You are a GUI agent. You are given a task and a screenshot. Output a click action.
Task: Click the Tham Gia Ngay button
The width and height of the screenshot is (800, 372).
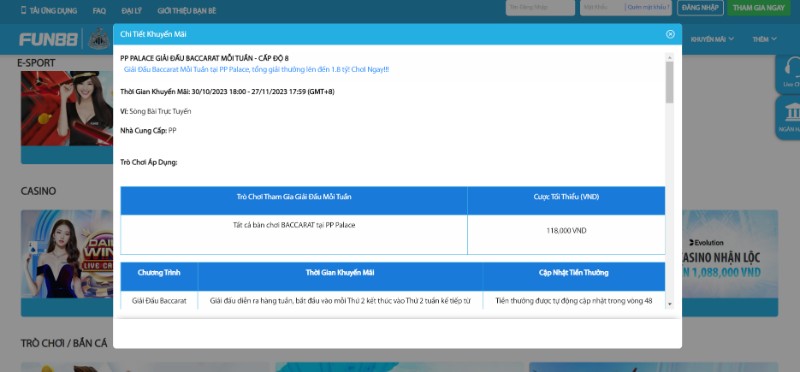(x=759, y=8)
